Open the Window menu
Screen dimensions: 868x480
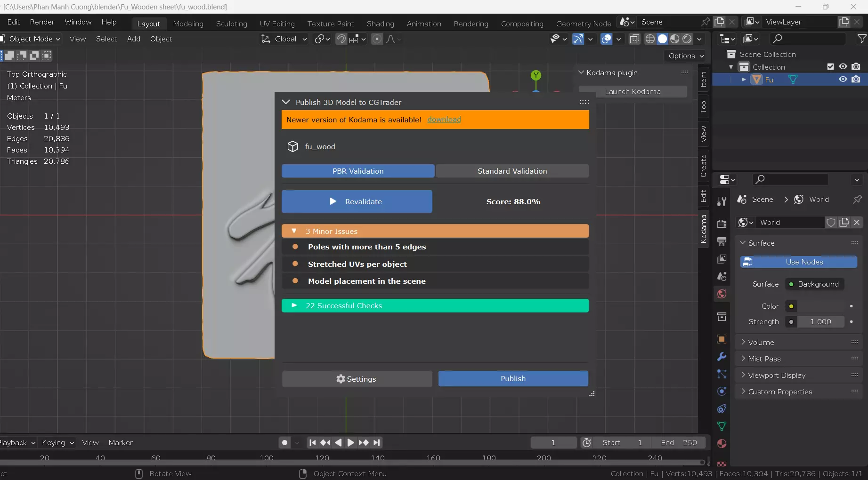click(78, 22)
